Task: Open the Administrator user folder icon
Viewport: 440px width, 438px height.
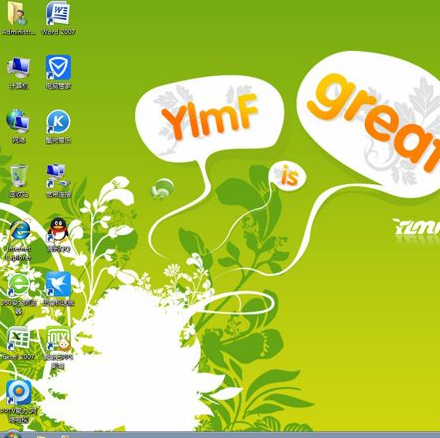Action: click(x=18, y=14)
